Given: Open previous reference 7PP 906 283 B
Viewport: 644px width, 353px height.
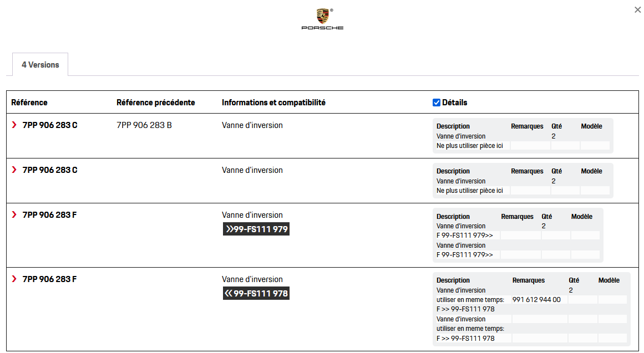Looking at the screenshot, I should 144,125.
